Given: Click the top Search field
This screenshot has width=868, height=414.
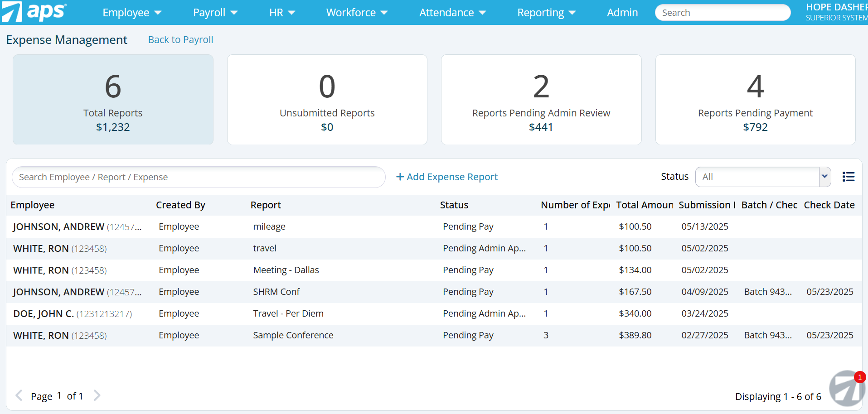Looking at the screenshot, I should coord(722,13).
